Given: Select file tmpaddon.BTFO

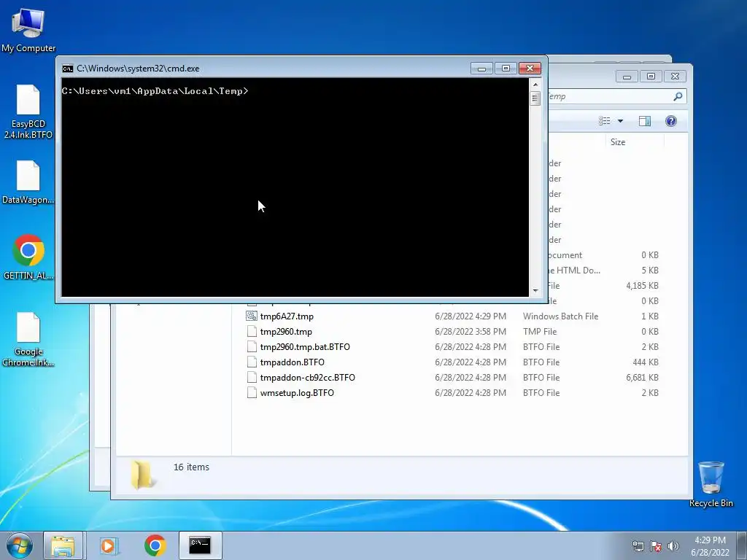Looking at the screenshot, I should click(292, 362).
